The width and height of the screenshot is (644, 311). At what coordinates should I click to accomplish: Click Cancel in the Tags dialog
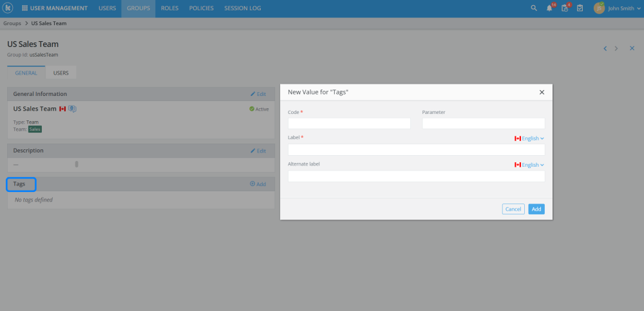[x=513, y=209]
